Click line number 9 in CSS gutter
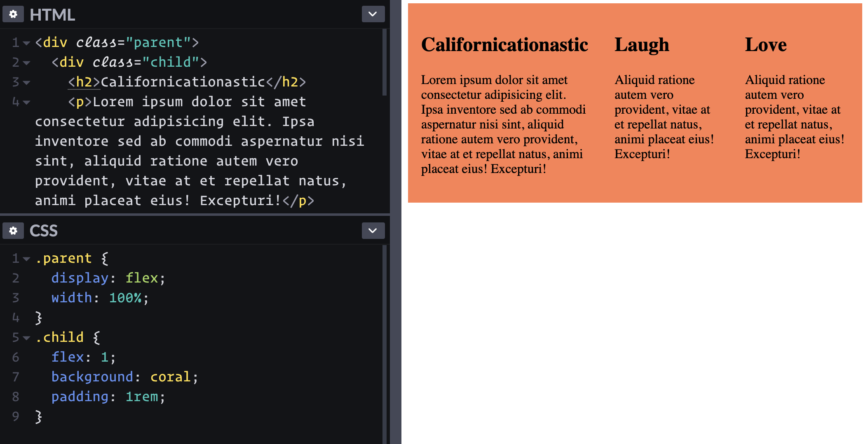The width and height of the screenshot is (868, 444). (16, 416)
